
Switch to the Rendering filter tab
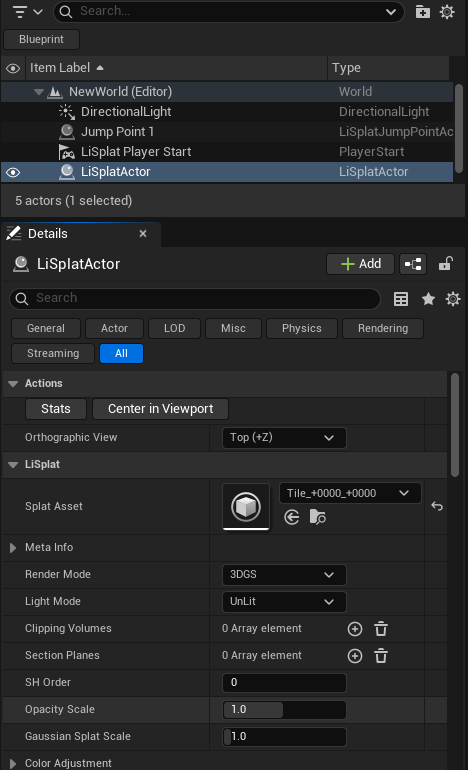(x=383, y=329)
